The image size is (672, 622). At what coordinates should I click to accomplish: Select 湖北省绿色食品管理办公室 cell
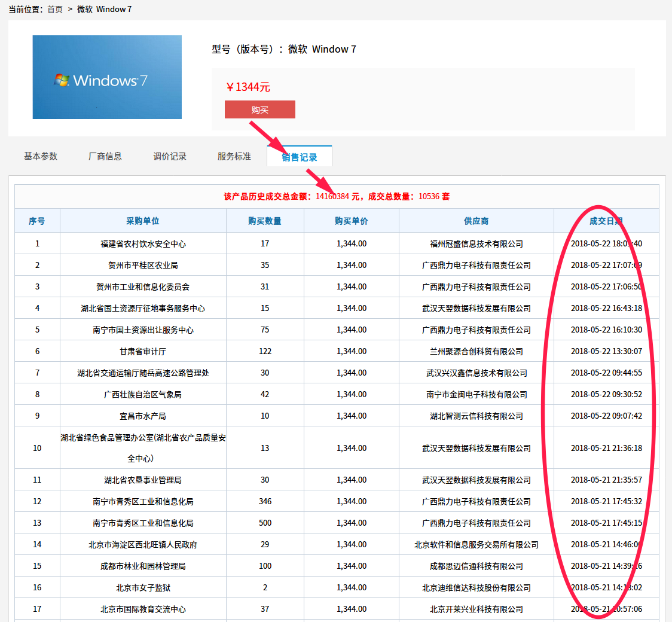143,448
